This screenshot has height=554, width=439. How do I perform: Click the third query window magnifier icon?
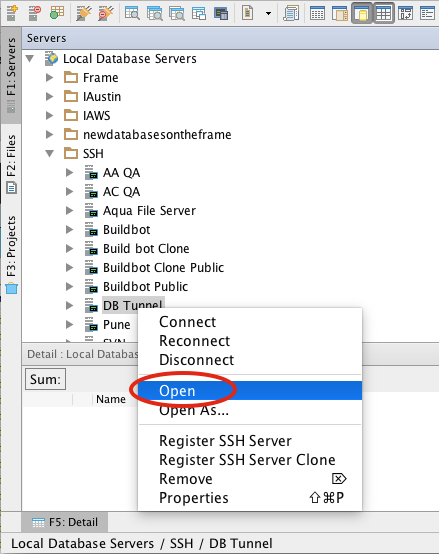click(177, 13)
